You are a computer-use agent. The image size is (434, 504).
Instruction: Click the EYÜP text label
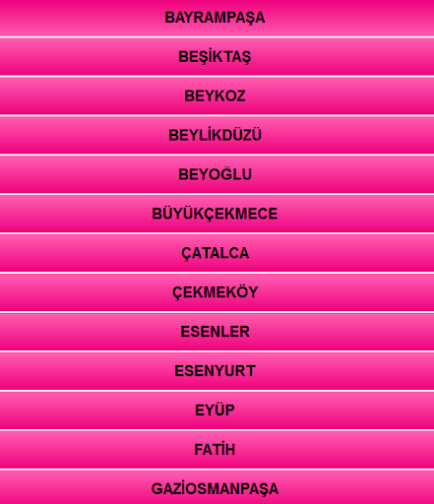215,409
